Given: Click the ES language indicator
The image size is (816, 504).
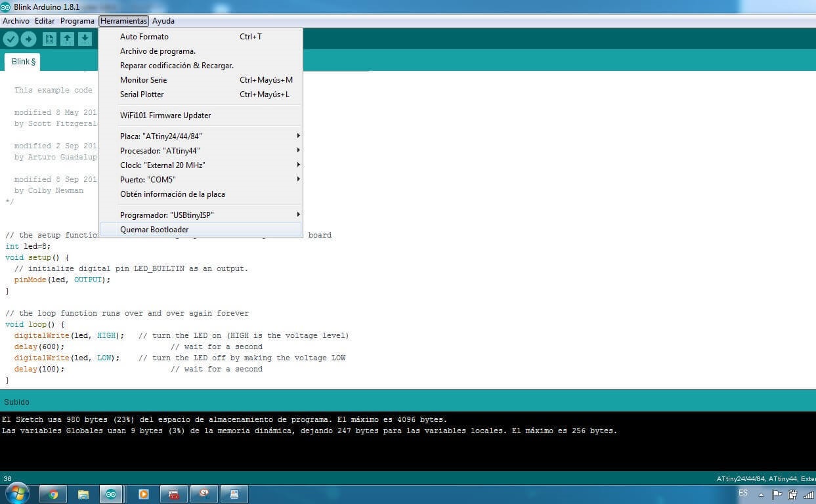Looking at the screenshot, I should (x=743, y=493).
